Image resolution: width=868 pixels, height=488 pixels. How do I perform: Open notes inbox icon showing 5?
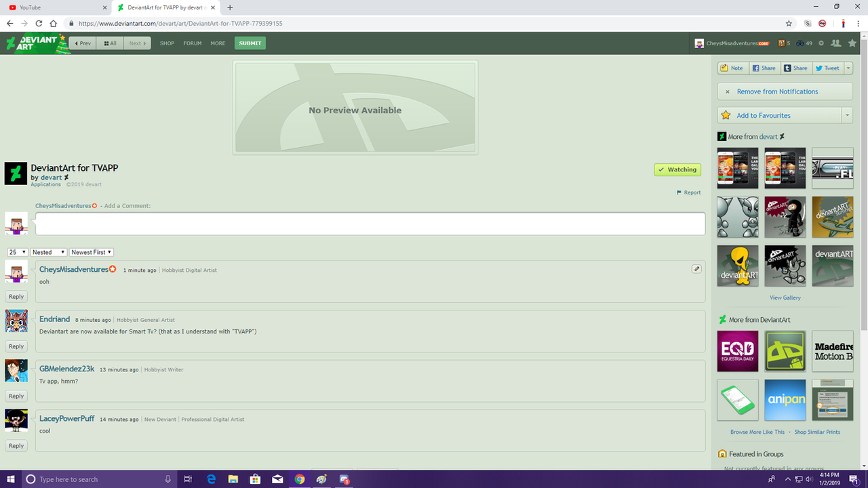(784, 43)
